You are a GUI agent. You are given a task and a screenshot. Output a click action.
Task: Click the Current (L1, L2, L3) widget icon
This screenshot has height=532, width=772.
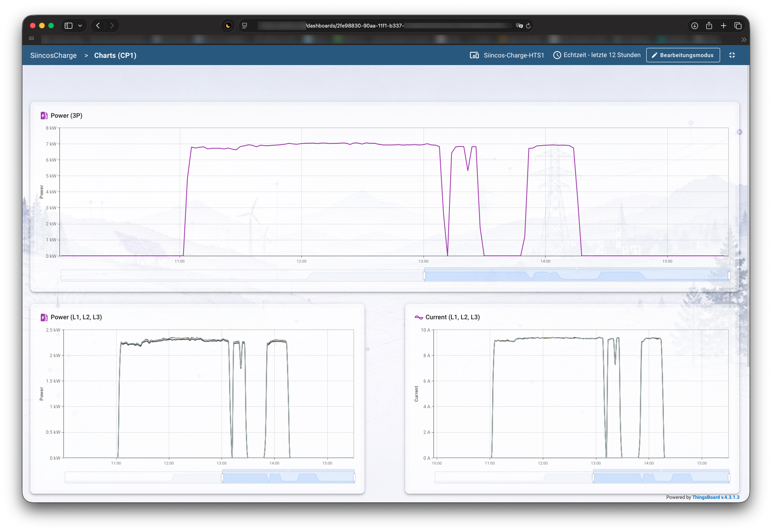pyautogui.click(x=419, y=317)
